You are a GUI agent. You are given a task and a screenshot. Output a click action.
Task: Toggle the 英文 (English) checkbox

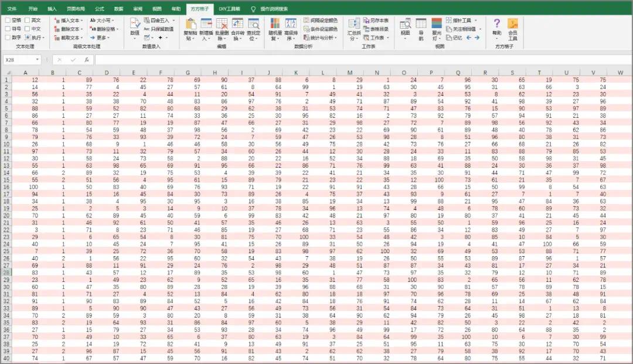[26, 21]
